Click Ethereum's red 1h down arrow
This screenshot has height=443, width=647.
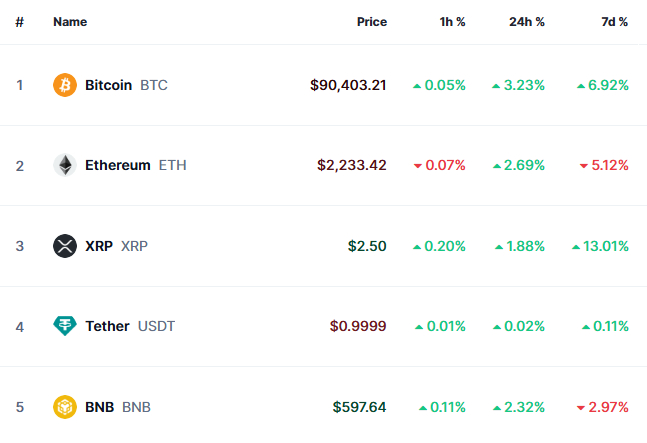tap(418, 166)
